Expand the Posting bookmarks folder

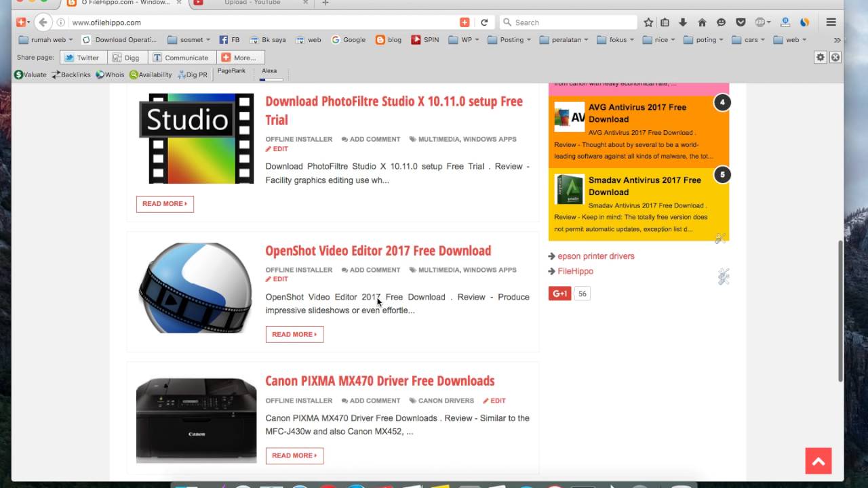point(509,40)
